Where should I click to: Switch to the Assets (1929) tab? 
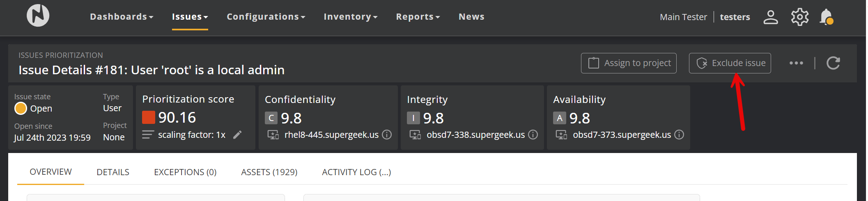click(269, 172)
